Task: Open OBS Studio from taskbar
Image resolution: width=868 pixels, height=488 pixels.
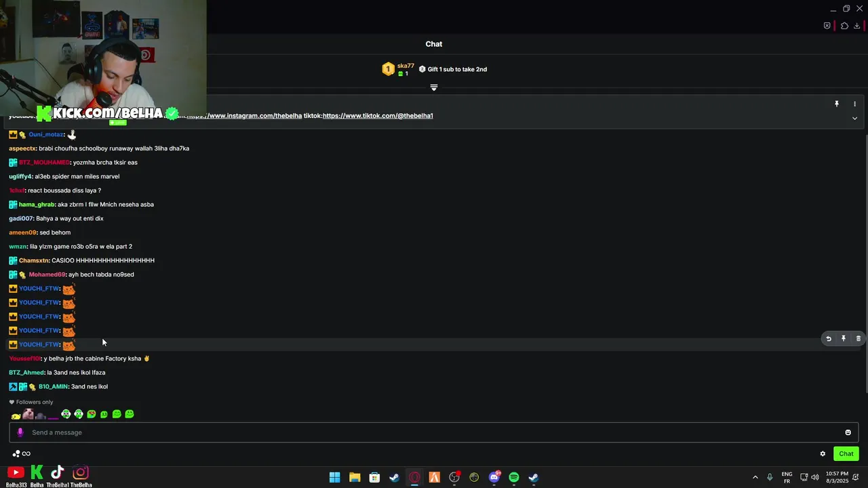Action: pos(454,477)
